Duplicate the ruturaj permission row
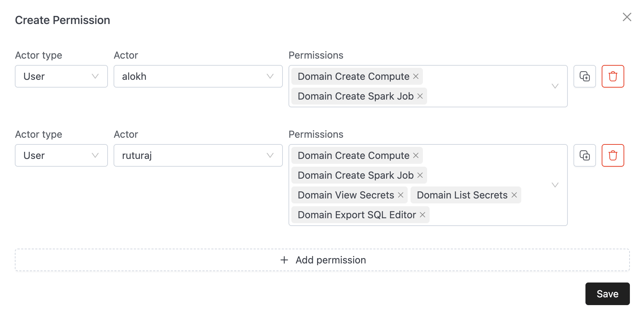 point(584,155)
